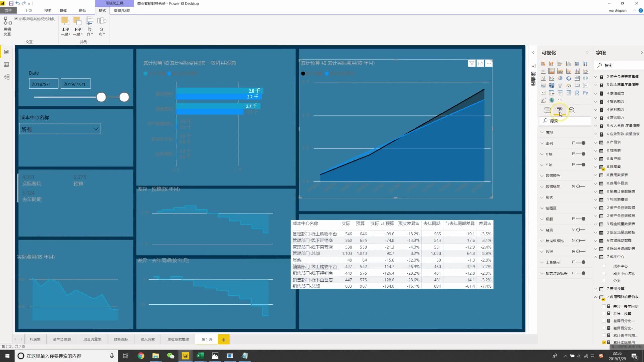This screenshot has width=644, height=362.
Task: Toggle the drill filters other visuals checkbox
Action: 16,19
